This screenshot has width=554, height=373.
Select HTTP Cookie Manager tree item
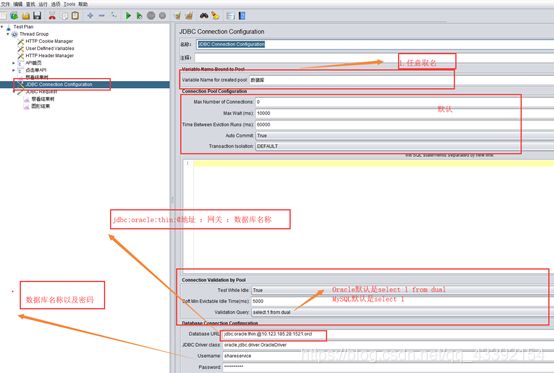click(49, 41)
